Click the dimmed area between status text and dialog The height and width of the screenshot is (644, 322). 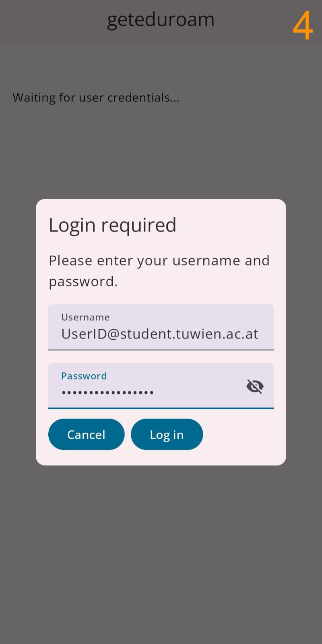coord(161,153)
